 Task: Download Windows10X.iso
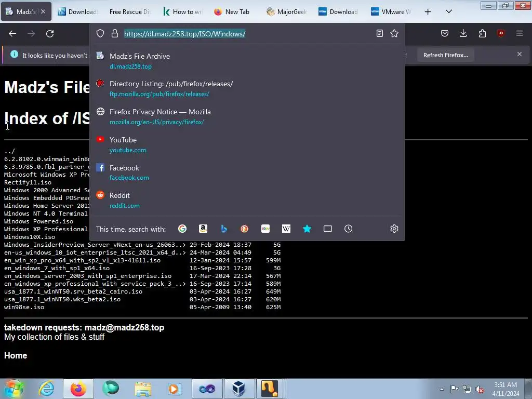[x=30, y=237]
